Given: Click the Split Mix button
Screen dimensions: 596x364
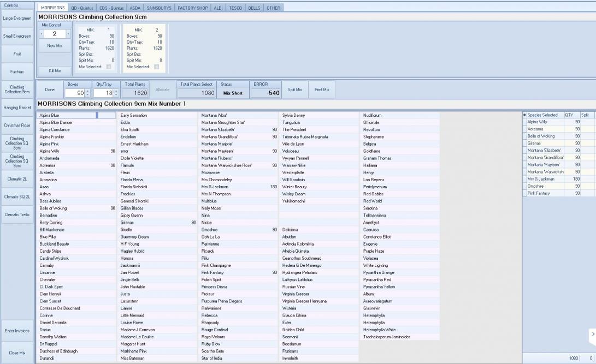Looking at the screenshot, I should [x=295, y=89].
